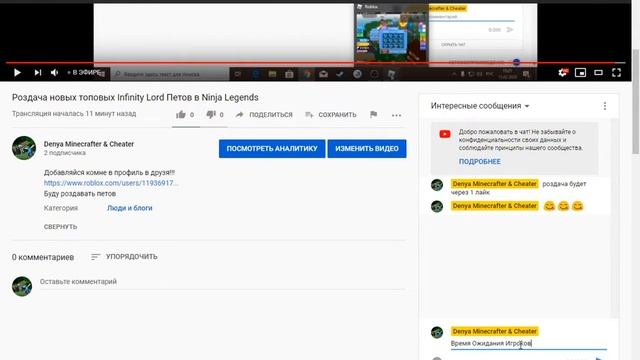Screen dimensions: 640x360
Task: Click avatar of emoji chat message
Action: pyautogui.click(x=437, y=206)
